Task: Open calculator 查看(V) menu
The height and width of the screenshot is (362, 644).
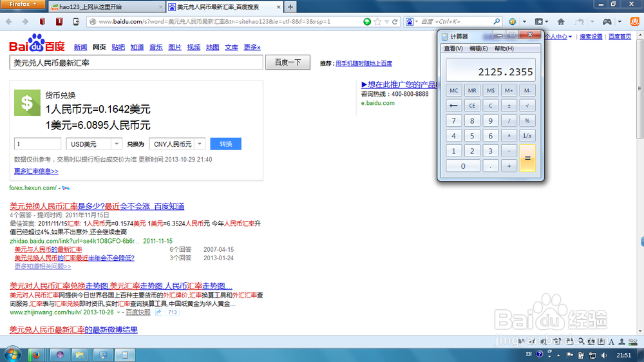Action: 453,48
